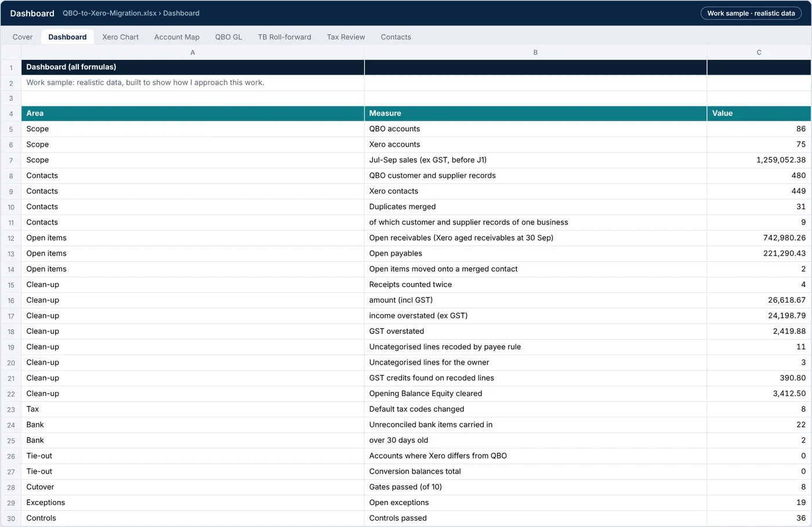Select the value 742,980.26
The height and width of the screenshot is (527, 812).
tap(759, 238)
